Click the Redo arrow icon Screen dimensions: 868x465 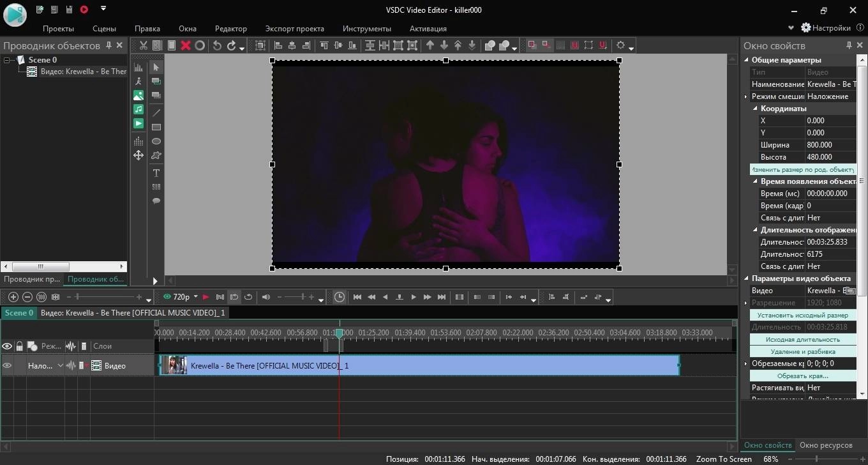232,45
